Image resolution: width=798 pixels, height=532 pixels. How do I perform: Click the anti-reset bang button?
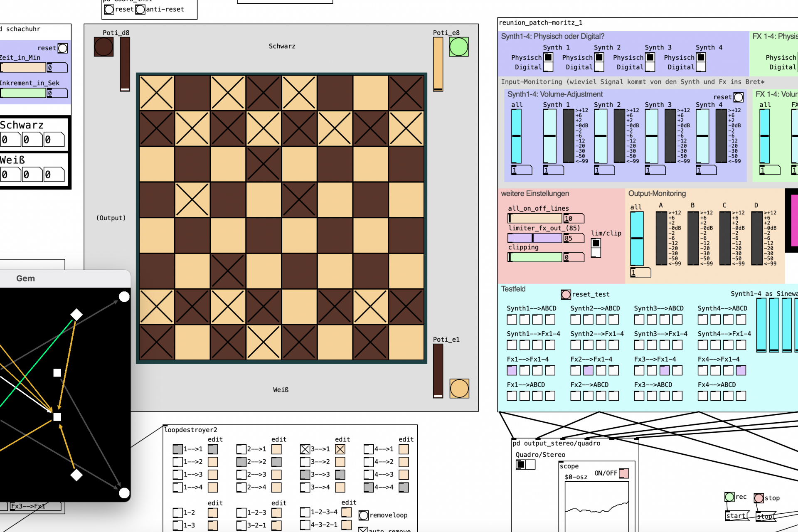pos(140,9)
